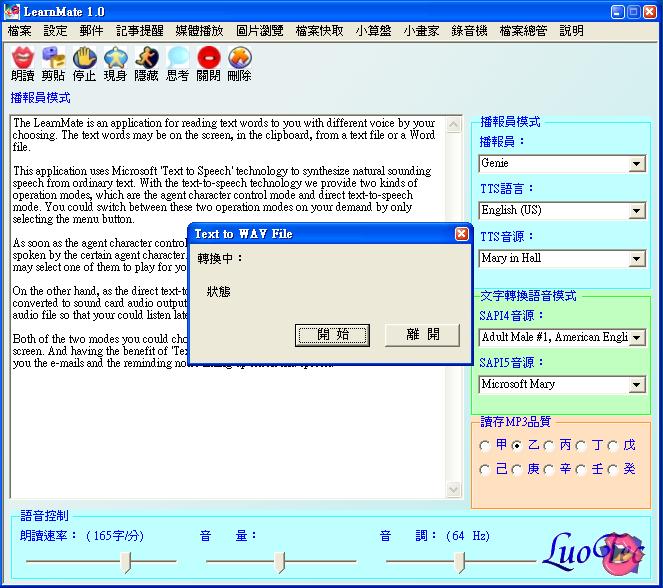Click the 停止 stop hand icon
This screenshot has width=663, height=588.
click(85, 57)
